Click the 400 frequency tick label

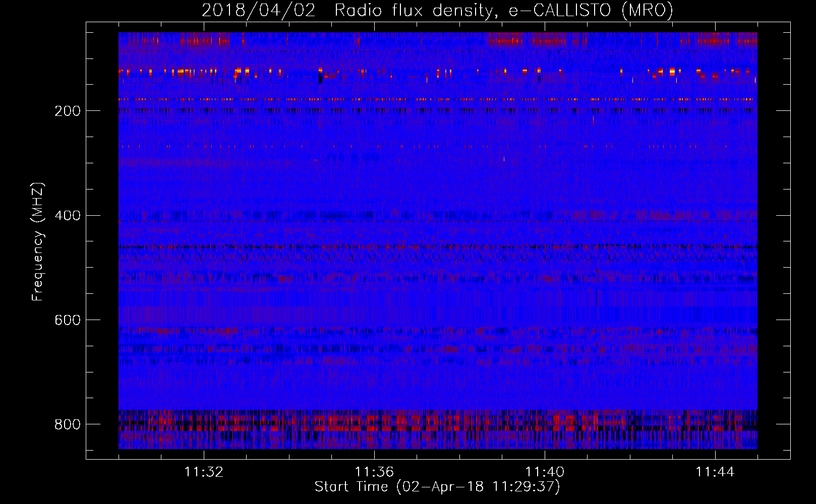tap(68, 216)
